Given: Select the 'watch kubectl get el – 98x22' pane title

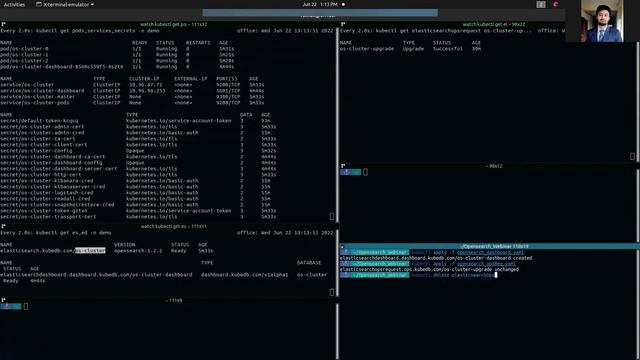Looking at the screenshot, I should [x=493, y=24].
